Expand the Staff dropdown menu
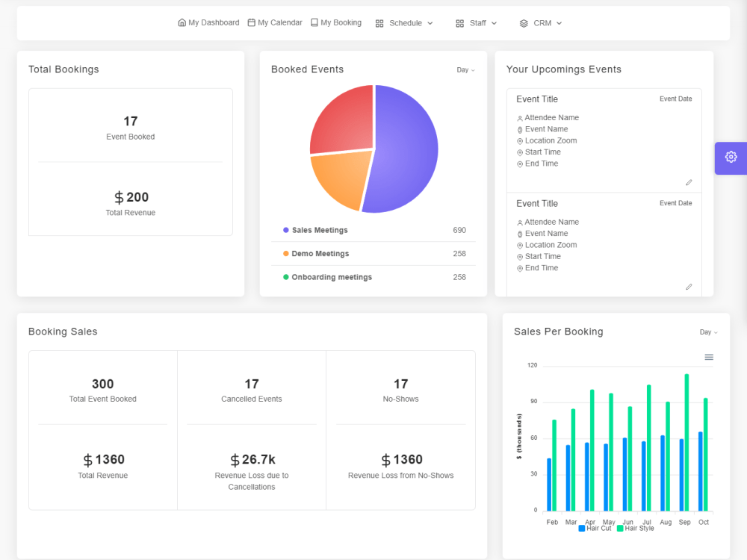Screen dimensions: 747x560 [x=477, y=23]
